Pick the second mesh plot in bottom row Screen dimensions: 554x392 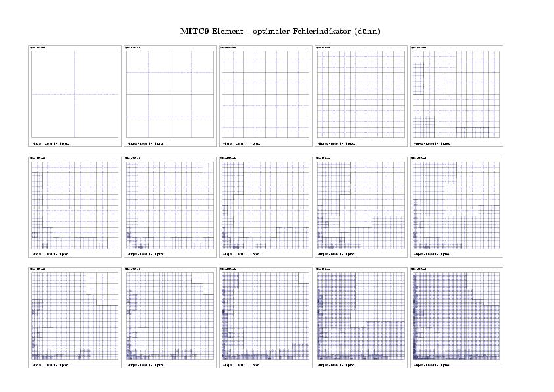click(x=170, y=316)
